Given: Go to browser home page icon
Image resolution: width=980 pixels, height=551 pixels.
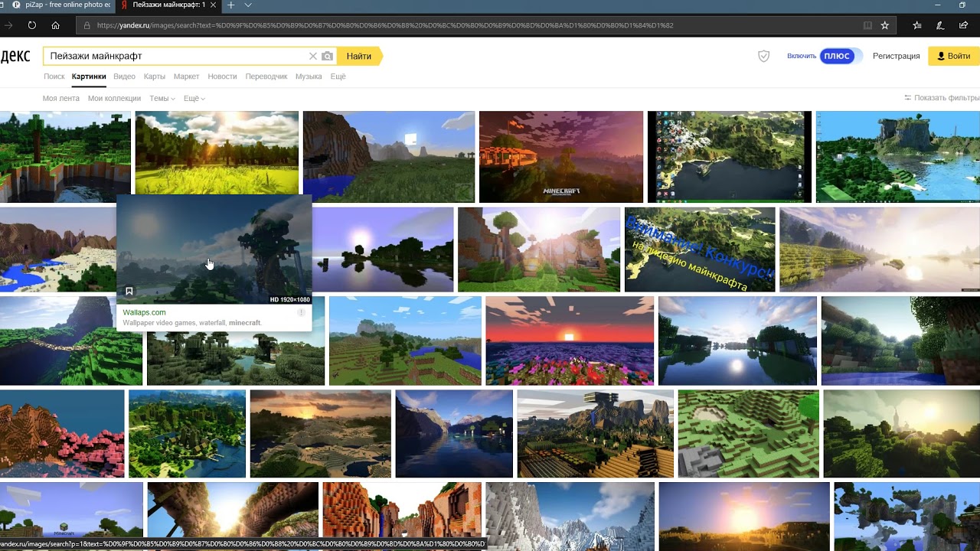Looking at the screenshot, I should [56, 25].
